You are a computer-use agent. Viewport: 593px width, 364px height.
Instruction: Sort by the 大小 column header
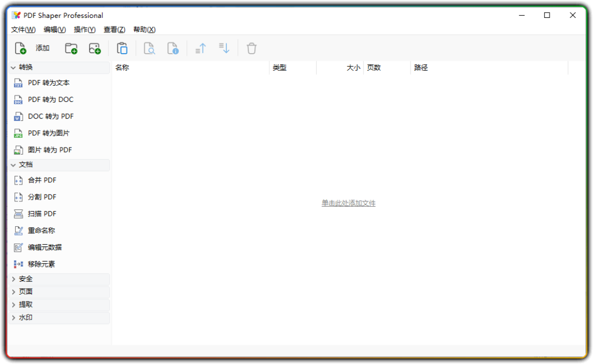pyautogui.click(x=340, y=68)
